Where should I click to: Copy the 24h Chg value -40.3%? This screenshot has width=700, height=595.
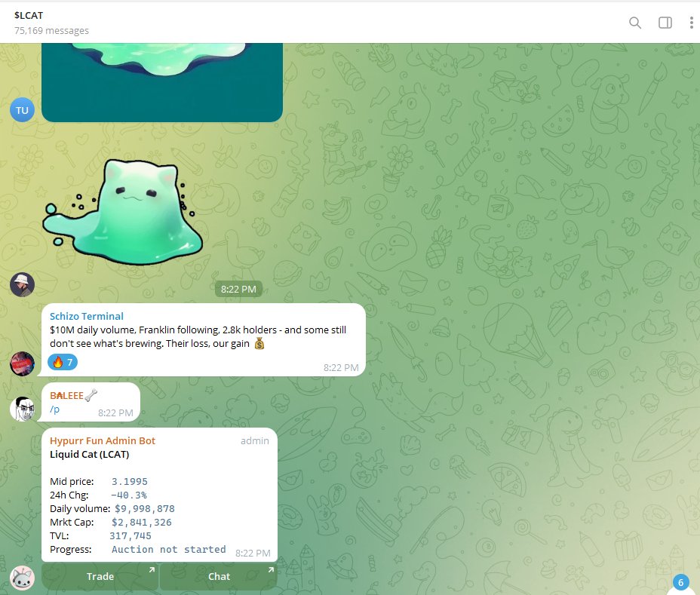point(128,495)
